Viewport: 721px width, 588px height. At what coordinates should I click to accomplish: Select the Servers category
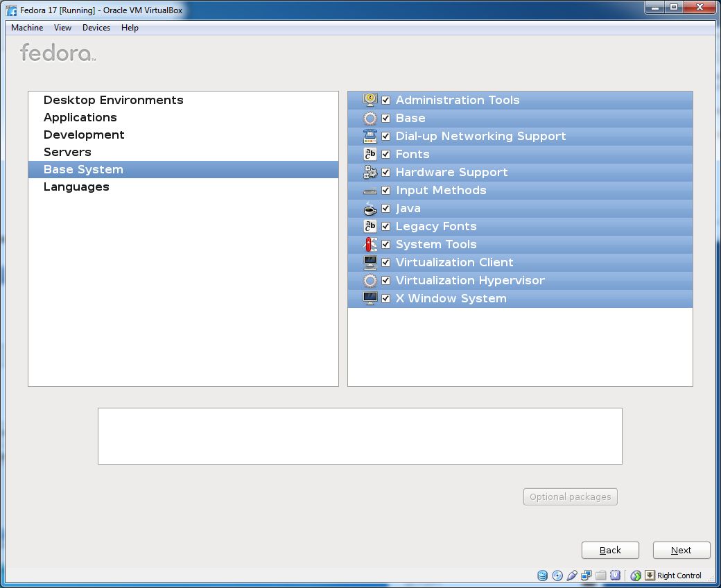183,152
